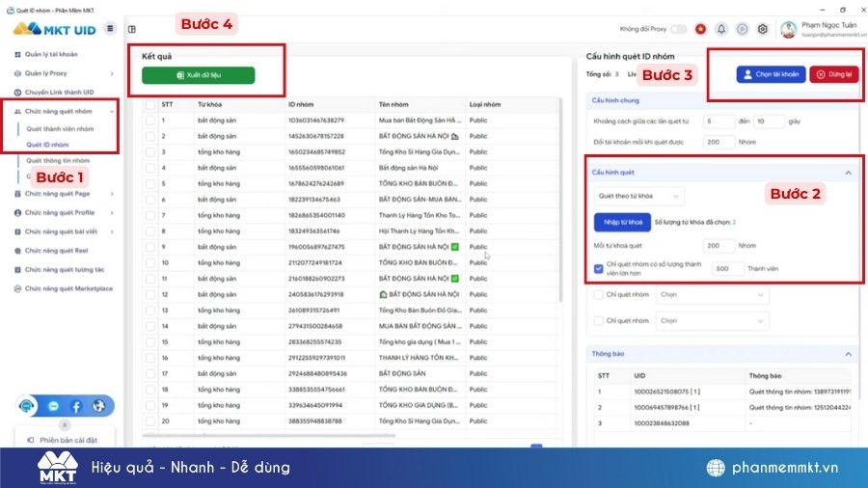Open second Chỉ quét nhóm Chọn dropdown

pos(712,321)
